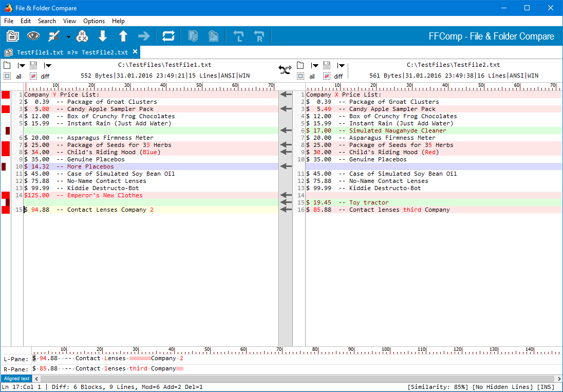Toggle diff selection in left pane
The width and height of the screenshot is (563, 392).
(x=33, y=76)
